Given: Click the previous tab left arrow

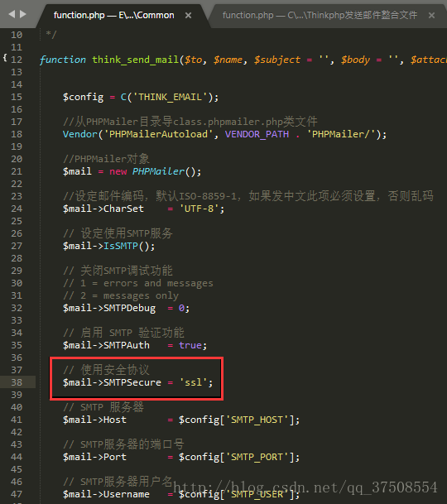Looking at the screenshot, I should tap(12, 14).
